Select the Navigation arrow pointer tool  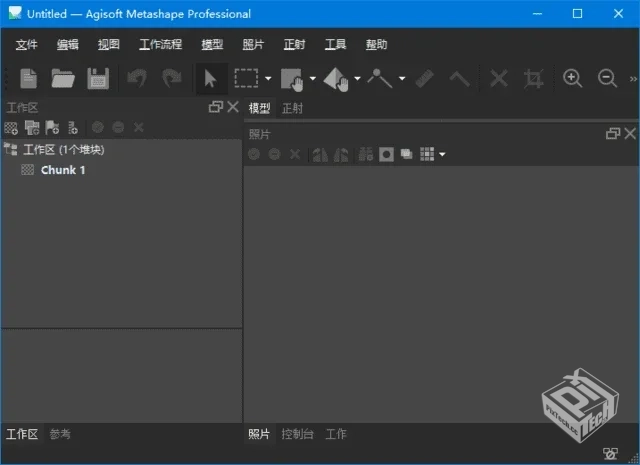pos(211,78)
